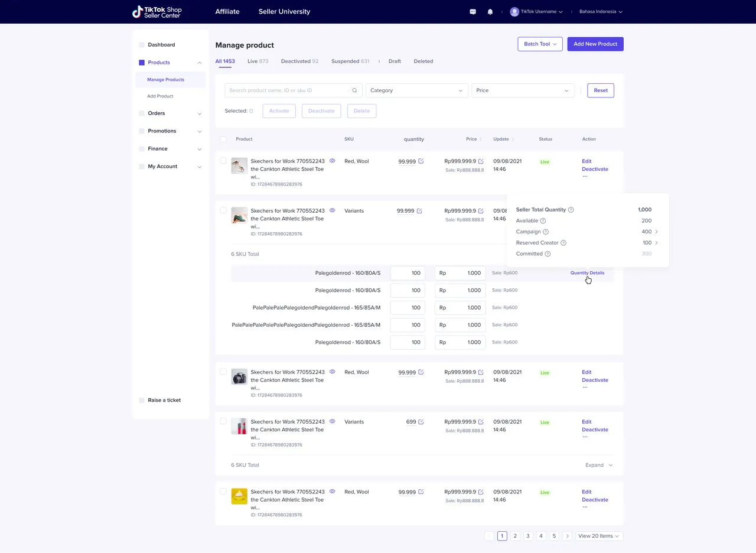Click the sort icon on Price column header

click(481, 139)
